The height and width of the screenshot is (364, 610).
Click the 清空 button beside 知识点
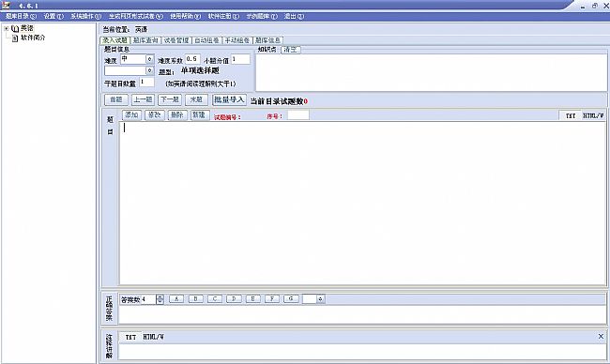click(x=291, y=50)
